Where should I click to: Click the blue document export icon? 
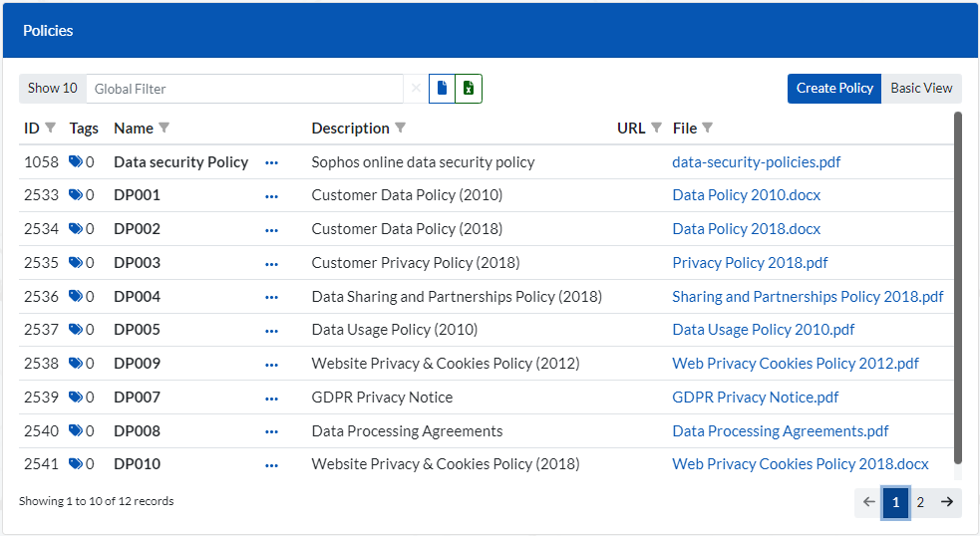coord(442,89)
